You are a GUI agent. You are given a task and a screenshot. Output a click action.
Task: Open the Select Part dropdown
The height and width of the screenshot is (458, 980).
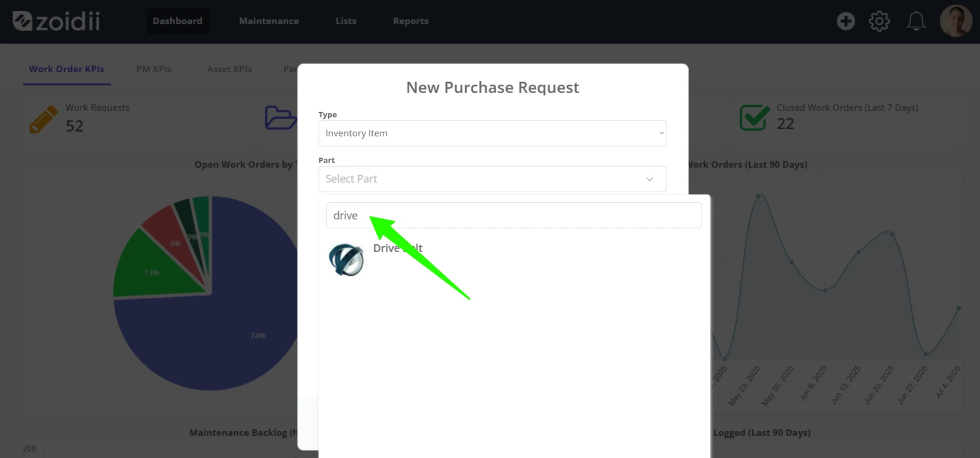coord(493,179)
